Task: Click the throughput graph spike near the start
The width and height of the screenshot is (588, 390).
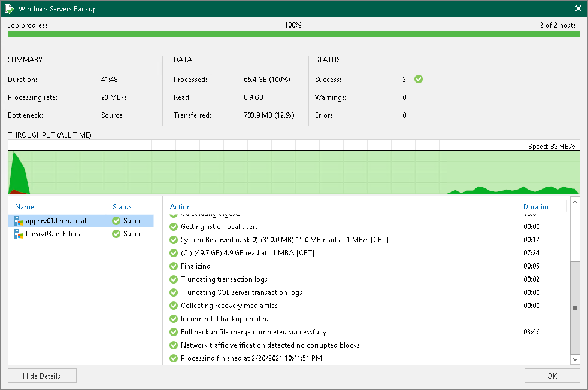Action: pyautogui.click(x=17, y=173)
